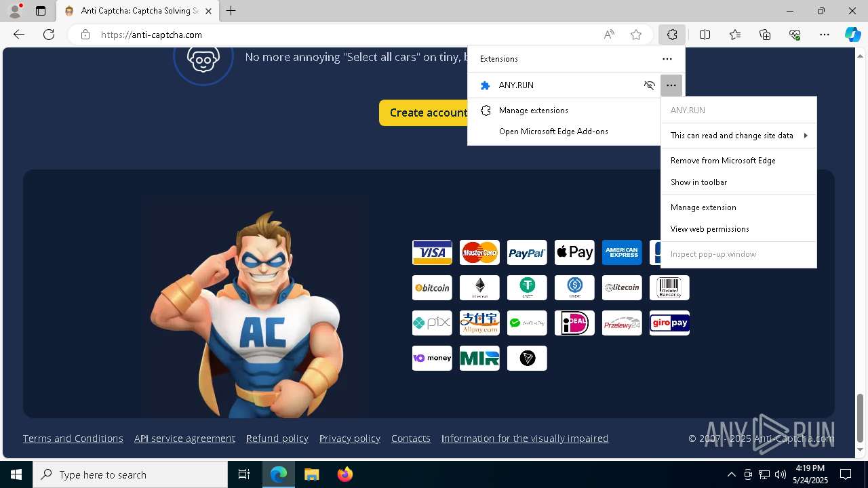
Task: Expand 'This can read and change site data' submenu
Action: pyautogui.click(x=738, y=136)
